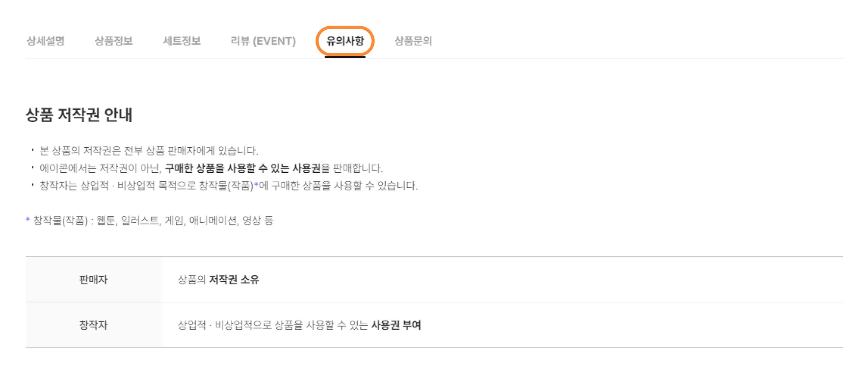Click the blue asterisk after 창작물(작품)
The image size is (868, 376).
point(256,185)
